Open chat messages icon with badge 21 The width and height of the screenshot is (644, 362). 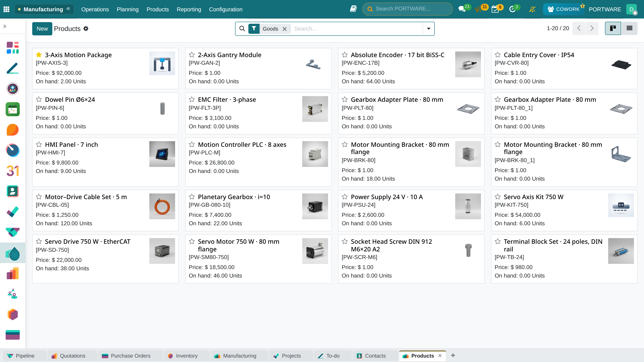[x=462, y=9]
